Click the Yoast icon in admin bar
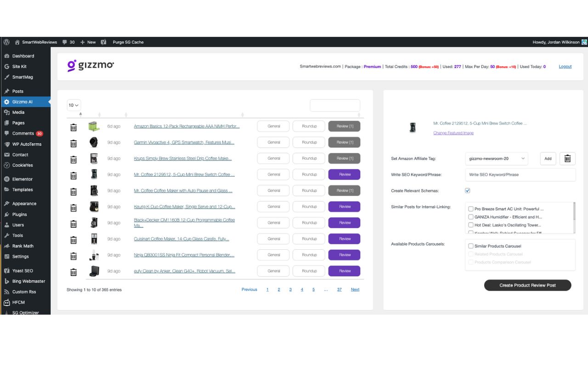 pyautogui.click(x=103, y=42)
